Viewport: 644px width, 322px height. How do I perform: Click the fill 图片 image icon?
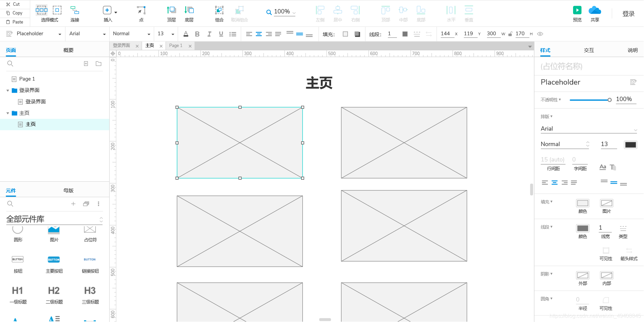tap(607, 203)
